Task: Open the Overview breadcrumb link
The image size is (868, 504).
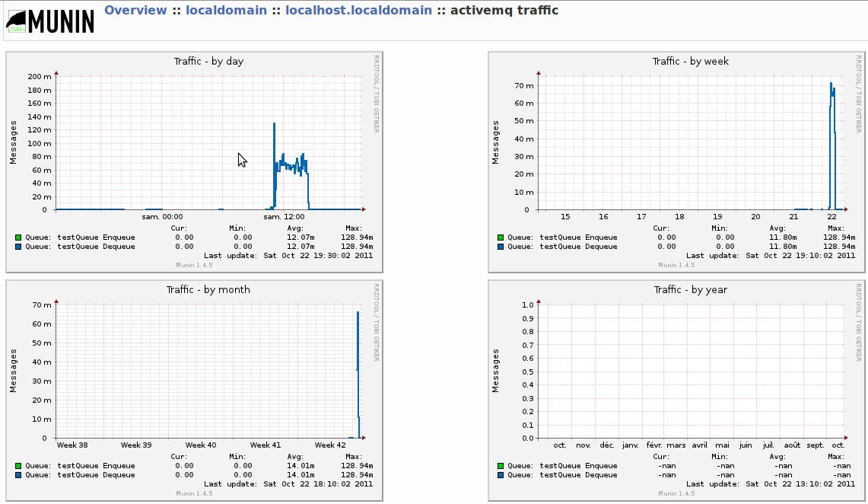Action: (x=135, y=11)
